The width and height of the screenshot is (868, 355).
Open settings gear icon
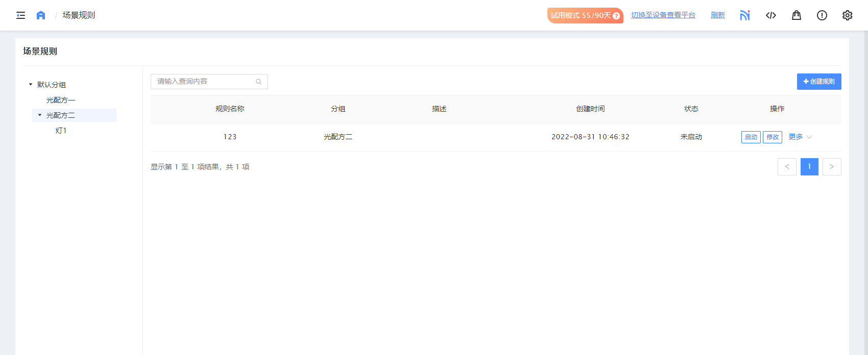848,15
